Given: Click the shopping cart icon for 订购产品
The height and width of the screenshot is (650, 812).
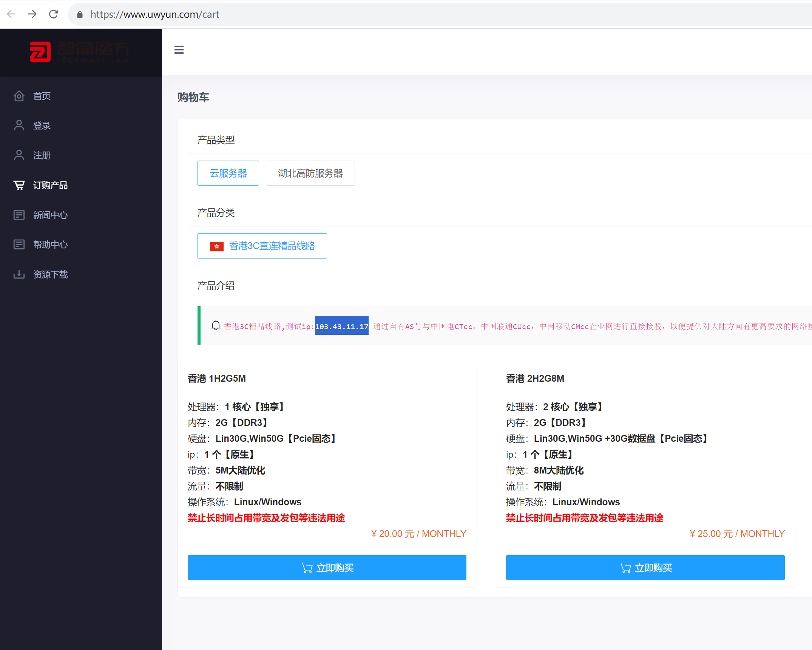Looking at the screenshot, I should [19, 185].
